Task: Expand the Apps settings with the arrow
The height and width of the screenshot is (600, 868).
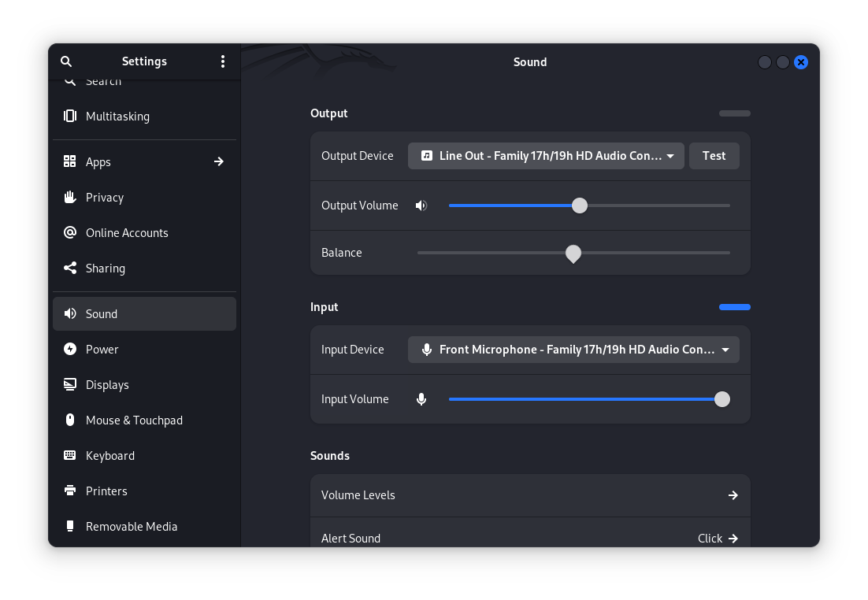Action: click(x=218, y=161)
